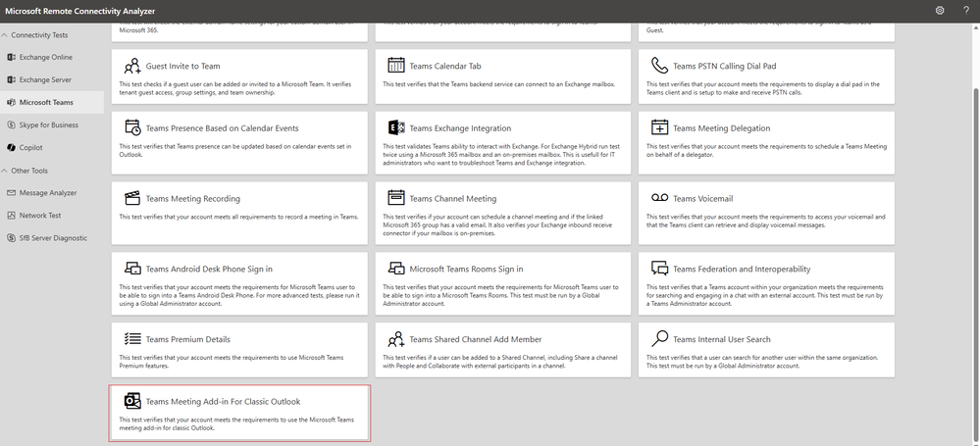The height and width of the screenshot is (446, 980).
Task: Click the Exchange Server sidebar icon
Action: [11, 80]
